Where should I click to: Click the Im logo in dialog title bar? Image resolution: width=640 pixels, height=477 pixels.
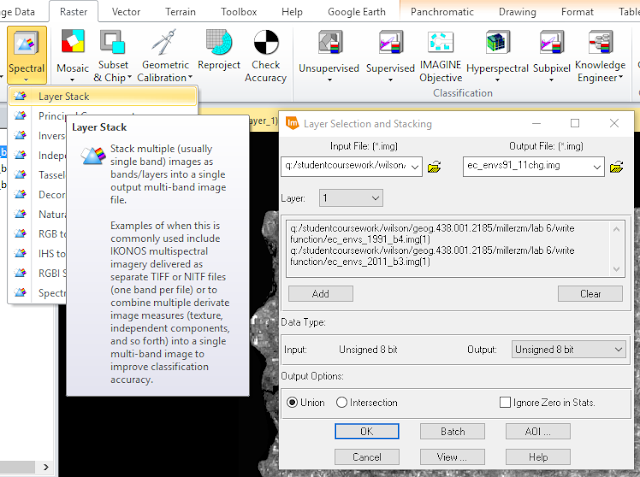tap(292, 123)
